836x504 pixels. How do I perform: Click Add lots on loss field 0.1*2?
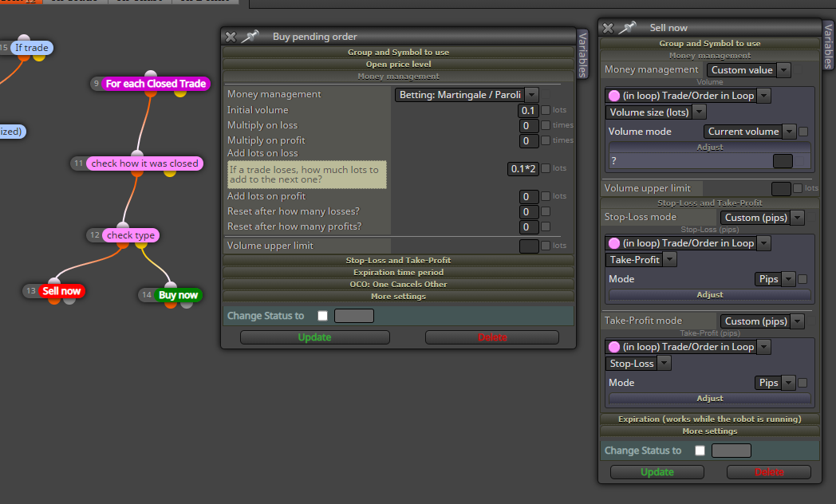(523, 168)
